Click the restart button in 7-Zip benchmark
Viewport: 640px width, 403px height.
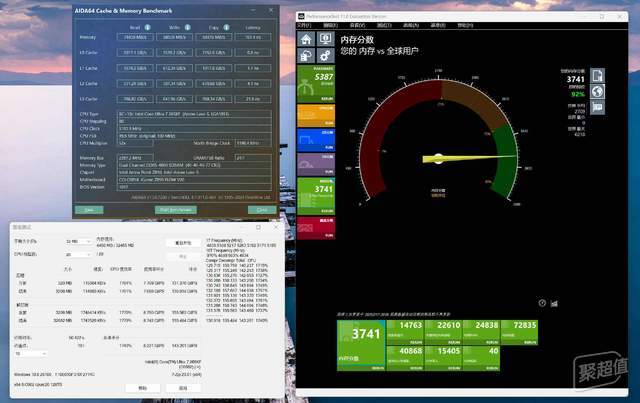click(183, 243)
